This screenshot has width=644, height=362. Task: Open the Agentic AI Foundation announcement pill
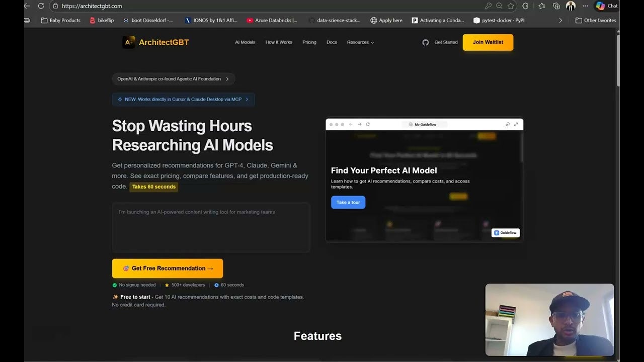point(173,79)
